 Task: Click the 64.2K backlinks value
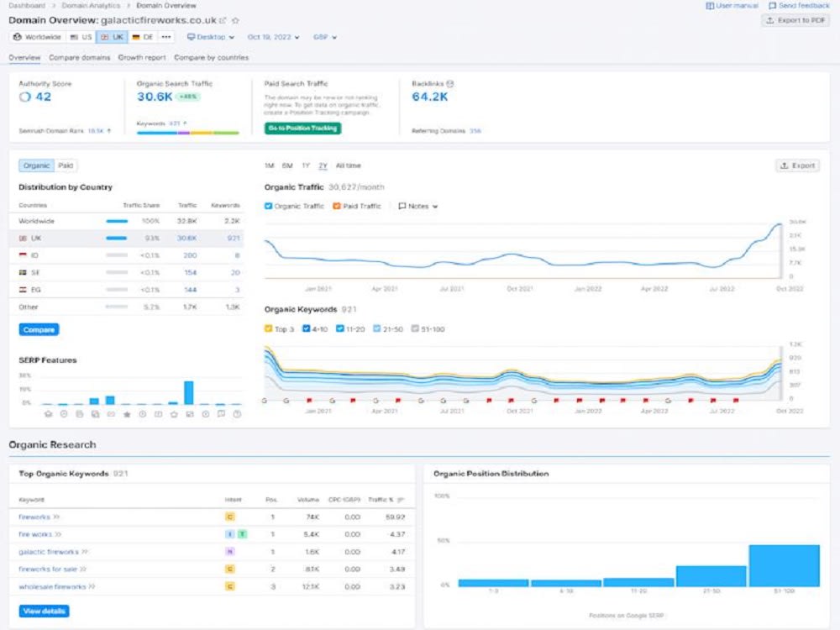[429, 97]
